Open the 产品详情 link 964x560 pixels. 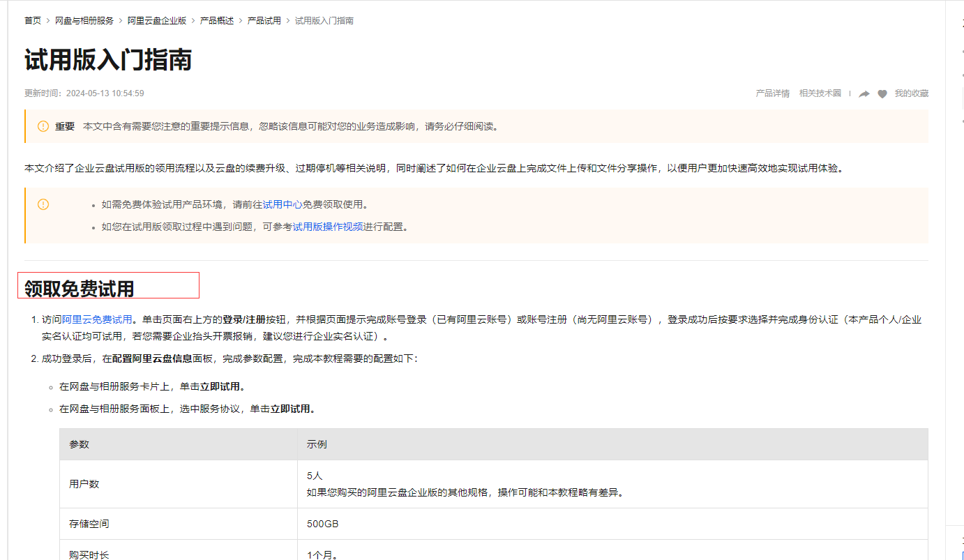[773, 93]
